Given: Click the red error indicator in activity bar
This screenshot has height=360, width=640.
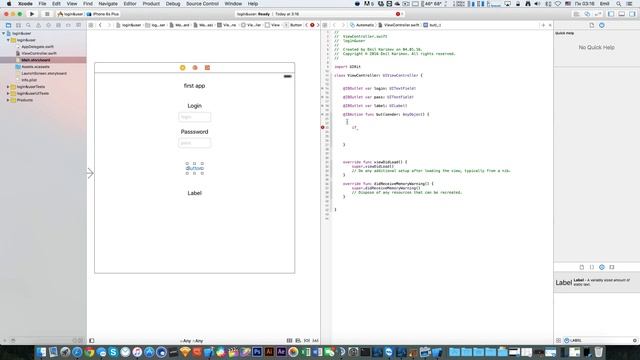Looking at the screenshot, I should click(398, 14).
